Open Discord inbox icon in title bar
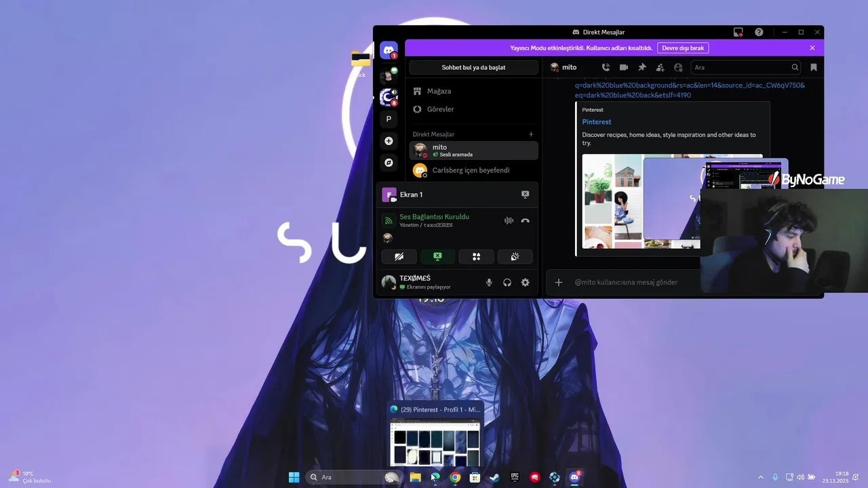Image resolution: width=868 pixels, height=488 pixels. point(738,32)
